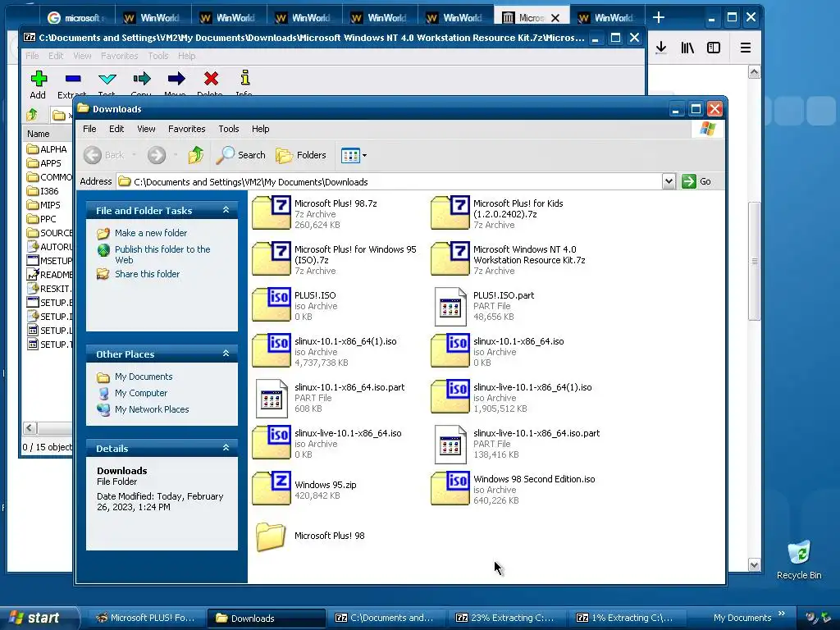Click the Up folder icon in Downloads toolbar
Viewport: 840px width, 630px height.
click(x=196, y=155)
